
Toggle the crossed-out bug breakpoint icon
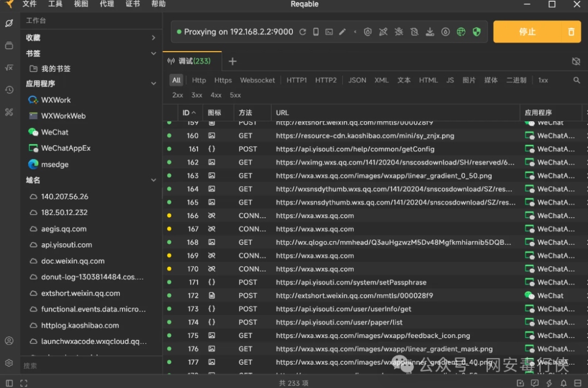coord(399,32)
